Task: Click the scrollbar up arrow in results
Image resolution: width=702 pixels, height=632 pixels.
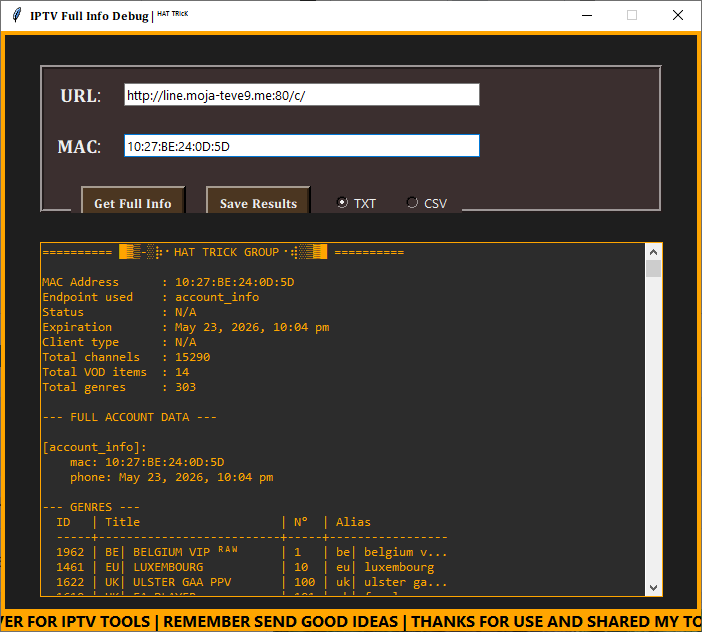Action: click(653, 252)
